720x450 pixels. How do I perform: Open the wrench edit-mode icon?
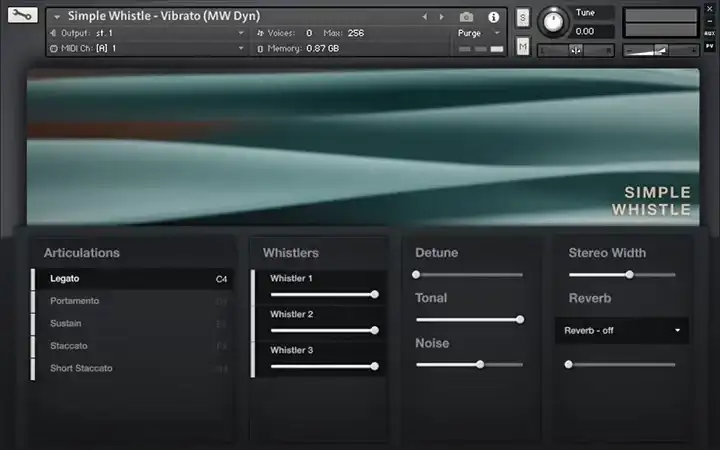pos(22,15)
